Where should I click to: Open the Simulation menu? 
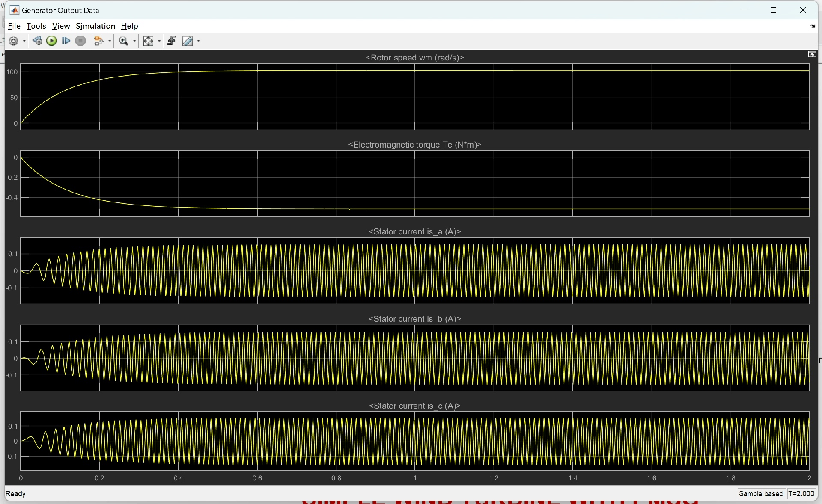(x=95, y=26)
